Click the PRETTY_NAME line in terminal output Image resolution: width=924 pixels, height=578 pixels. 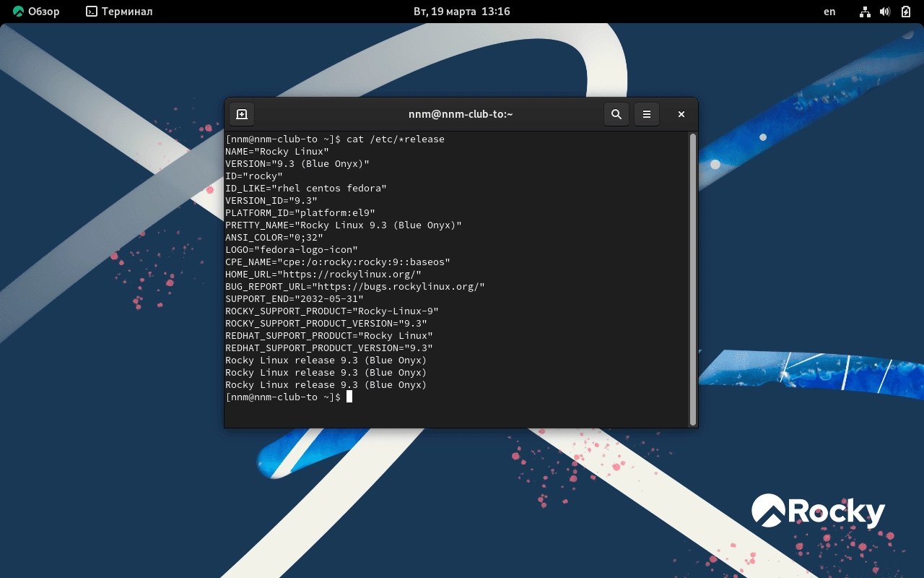point(344,225)
